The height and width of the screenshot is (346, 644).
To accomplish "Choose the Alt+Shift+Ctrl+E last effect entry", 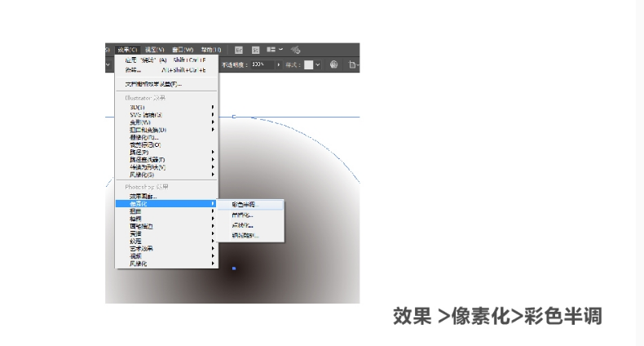I will [166, 70].
